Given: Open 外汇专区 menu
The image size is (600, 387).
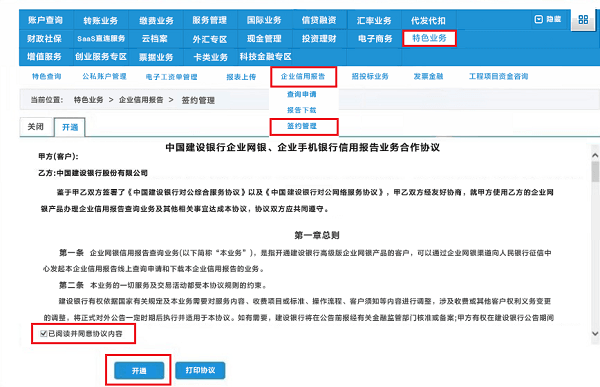Looking at the screenshot, I should tap(210, 39).
